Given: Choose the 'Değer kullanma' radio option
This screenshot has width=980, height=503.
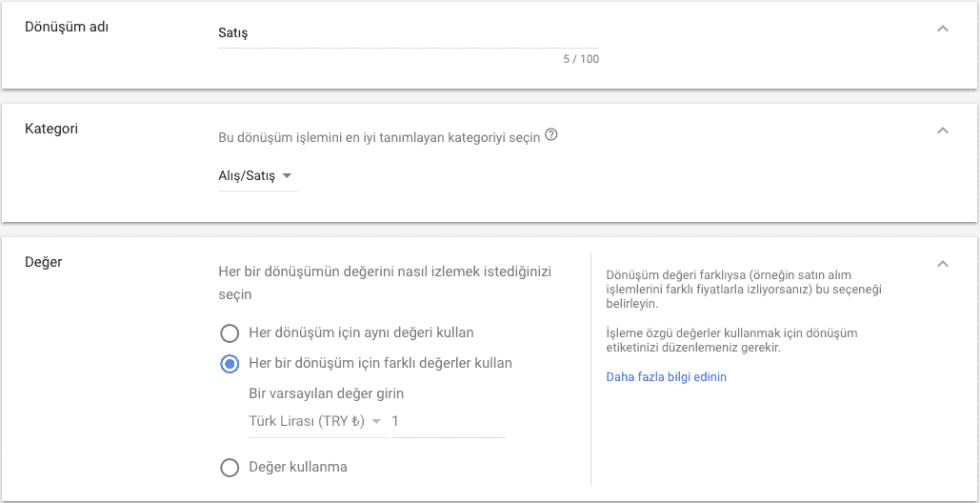Looking at the screenshot, I should (230, 468).
